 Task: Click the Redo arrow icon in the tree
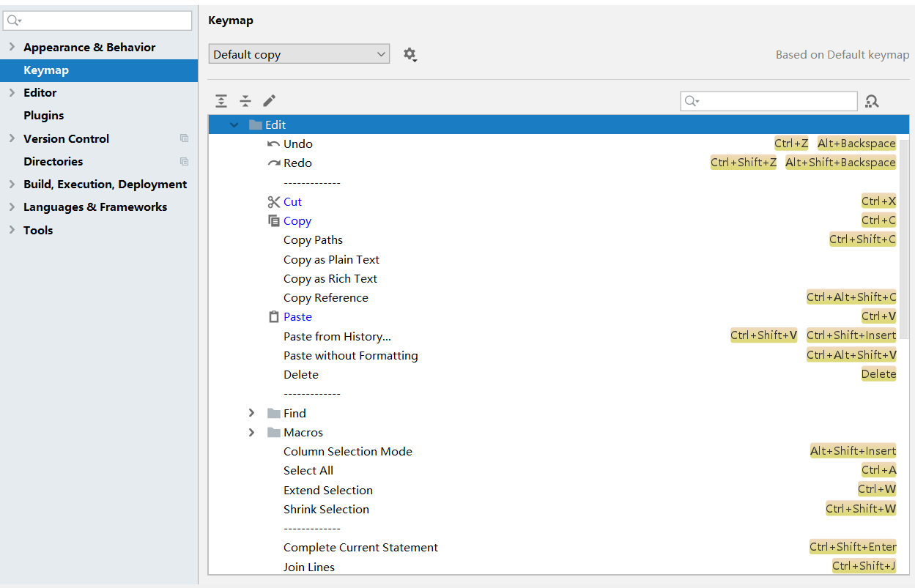[x=273, y=163]
